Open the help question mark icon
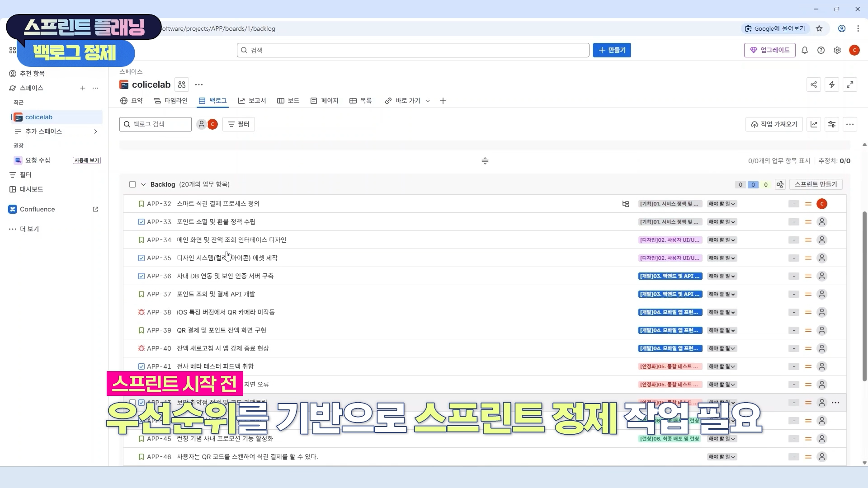 pyautogui.click(x=821, y=50)
